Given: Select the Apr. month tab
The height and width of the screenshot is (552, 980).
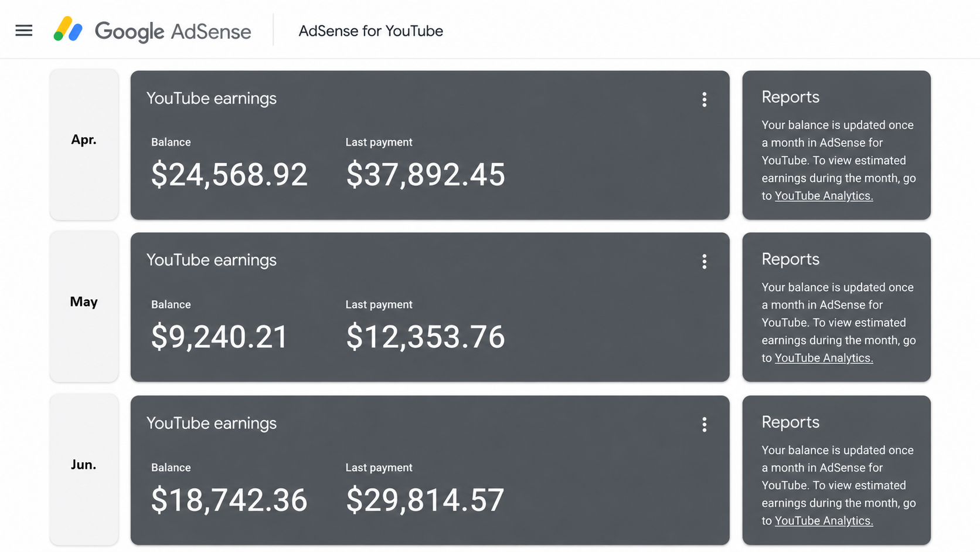Looking at the screenshot, I should tap(84, 144).
